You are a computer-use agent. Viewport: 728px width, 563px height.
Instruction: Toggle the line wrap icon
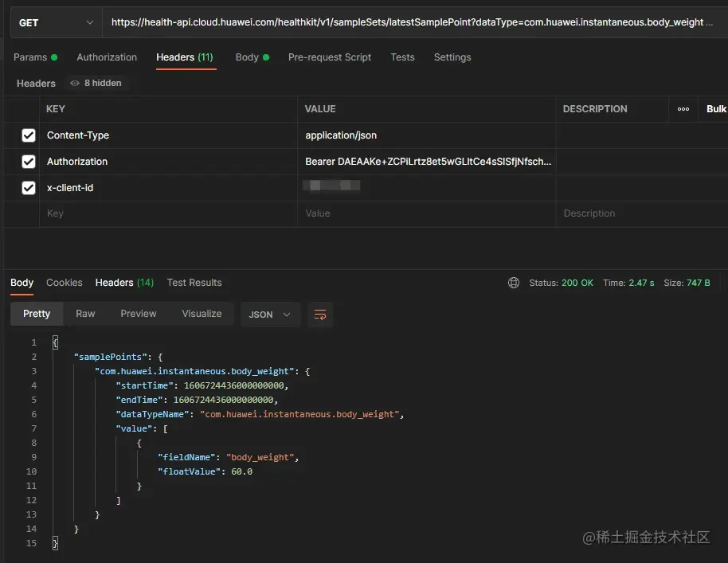(320, 315)
